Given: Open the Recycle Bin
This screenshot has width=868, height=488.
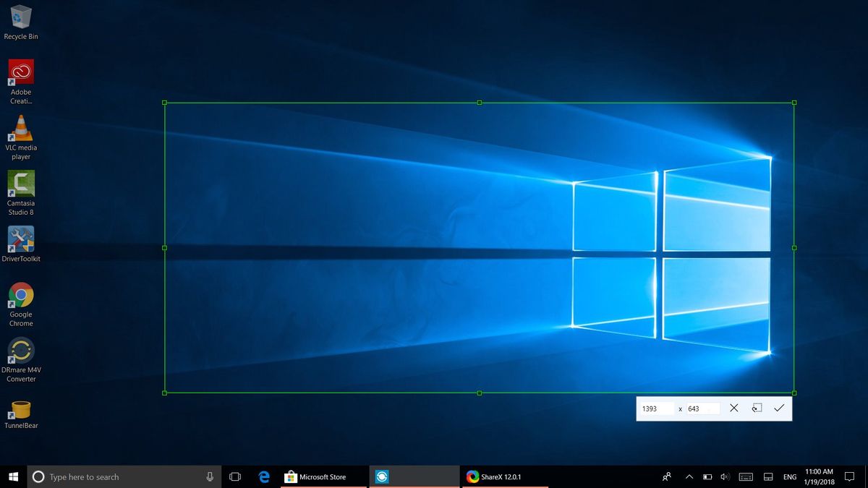Looking at the screenshot, I should pos(20,18).
